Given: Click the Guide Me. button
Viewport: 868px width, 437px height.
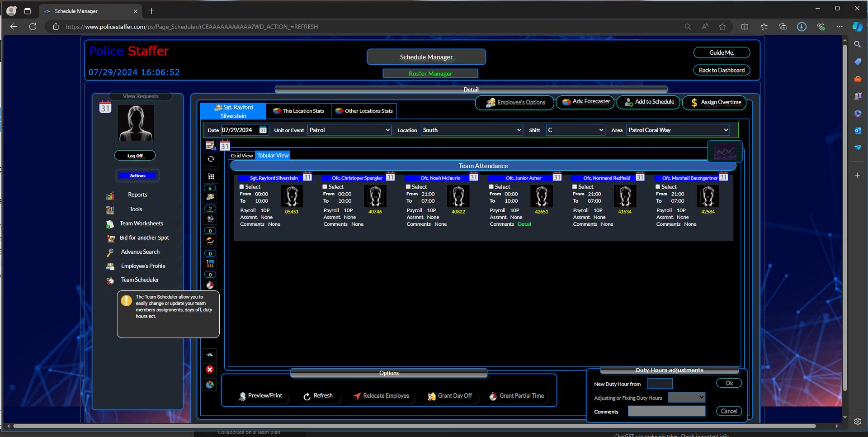Looking at the screenshot, I should coord(722,53).
